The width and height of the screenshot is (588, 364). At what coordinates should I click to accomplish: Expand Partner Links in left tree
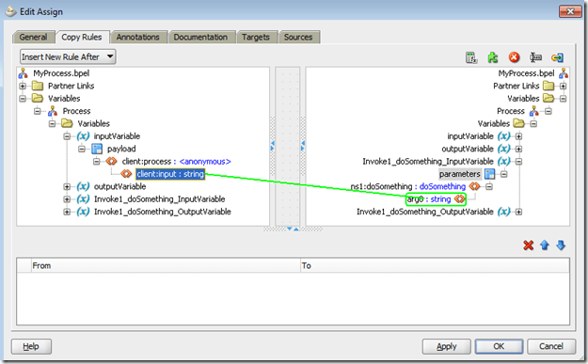(x=23, y=87)
